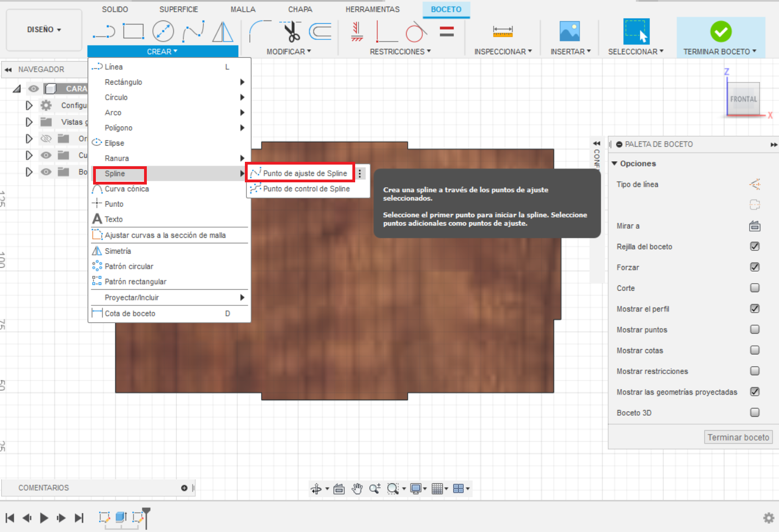Choose 'Punto de control de Spline' submenu item
The height and width of the screenshot is (532, 779).
(x=307, y=189)
